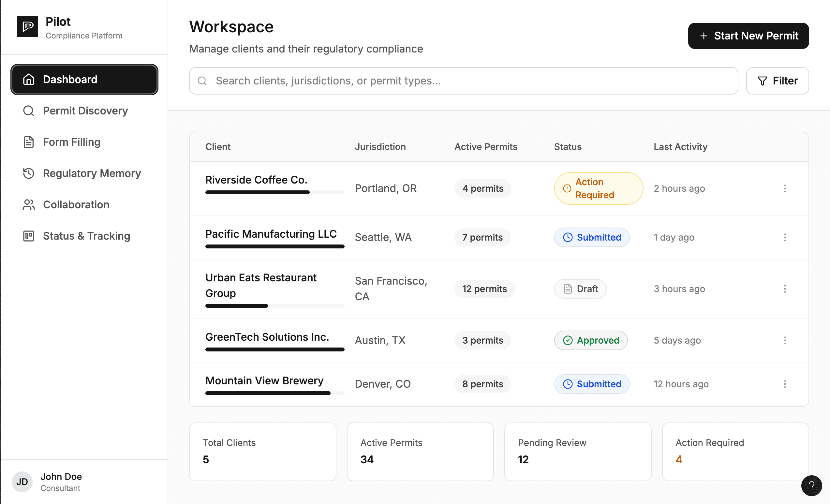Click the Action Required status badge
830x504 pixels.
[598, 188]
